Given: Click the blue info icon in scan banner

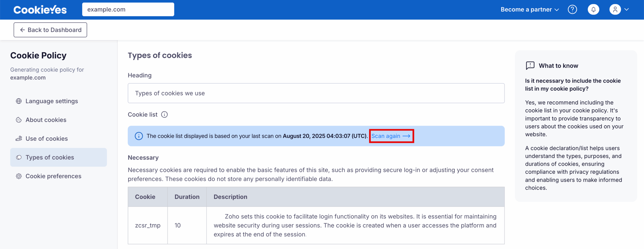Looking at the screenshot, I should click(x=139, y=136).
